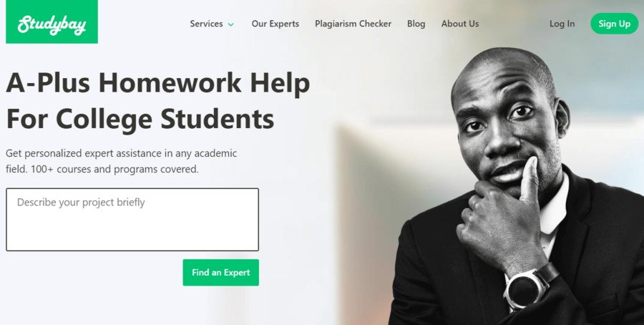Open the Plagiarism Checker link
The width and height of the screenshot is (644, 325).
click(x=353, y=24)
